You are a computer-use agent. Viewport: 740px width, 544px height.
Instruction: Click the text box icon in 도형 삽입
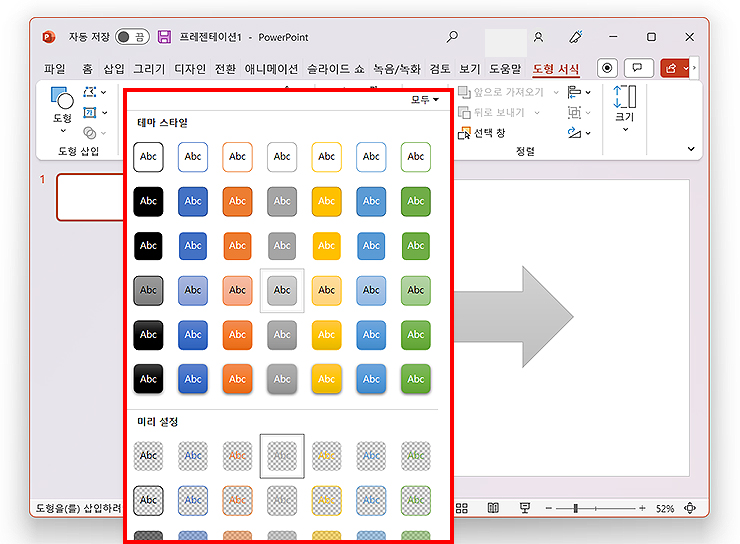tap(90, 112)
